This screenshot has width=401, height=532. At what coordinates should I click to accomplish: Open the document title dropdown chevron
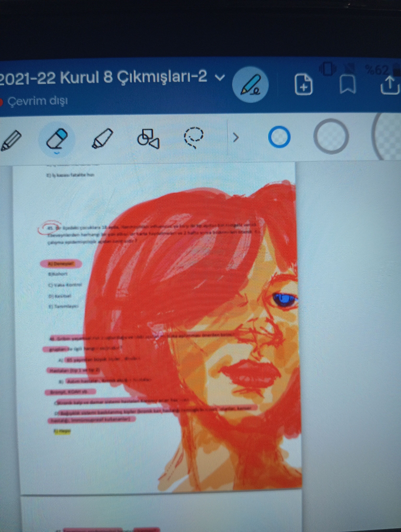pos(220,77)
